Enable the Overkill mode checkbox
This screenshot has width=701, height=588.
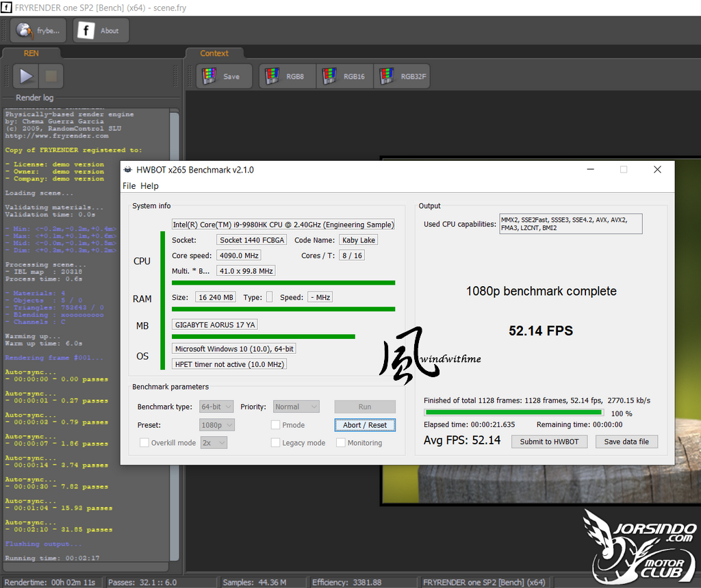pyautogui.click(x=144, y=443)
